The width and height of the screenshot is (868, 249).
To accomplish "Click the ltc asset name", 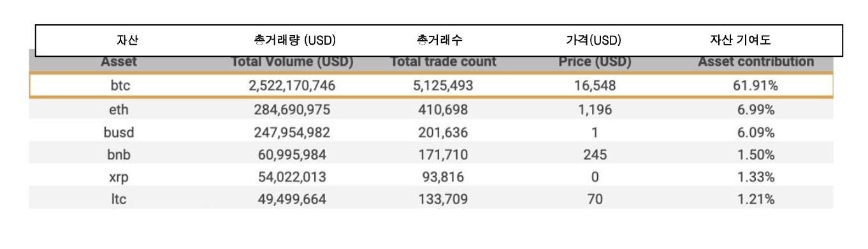I will [x=119, y=199].
